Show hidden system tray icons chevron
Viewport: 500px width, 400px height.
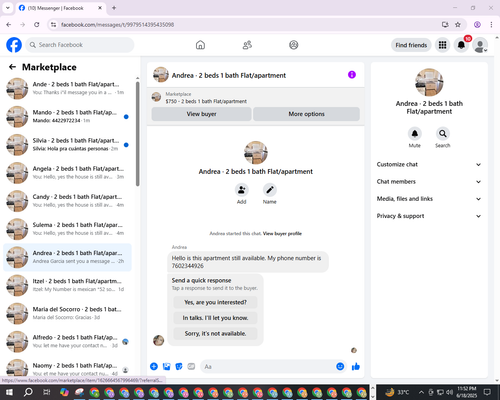[421, 392]
